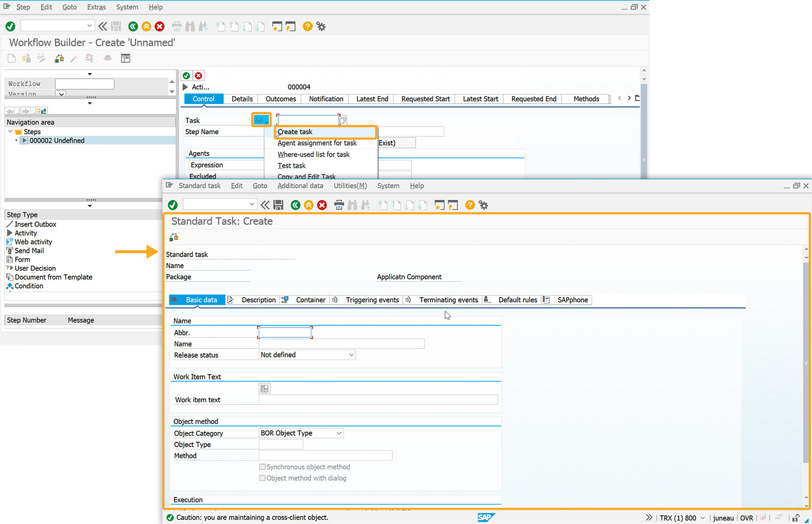The width and height of the screenshot is (812, 524).
Task: Check Object method with dialog
Action: 263,479
